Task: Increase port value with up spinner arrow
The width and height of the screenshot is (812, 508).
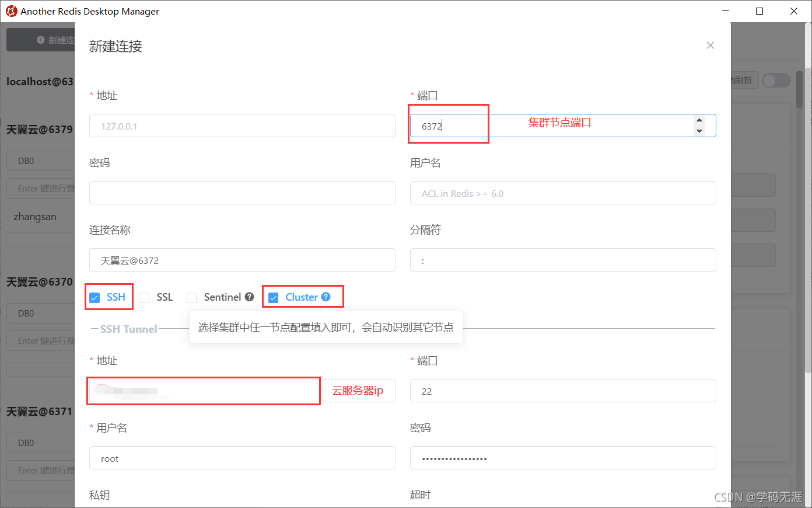Action: coord(699,120)
